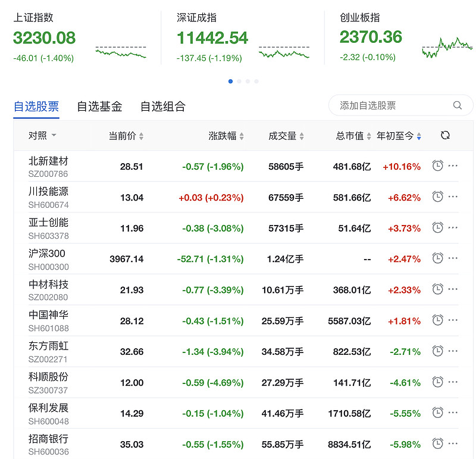Viewport: 476px width, 459px height.
Task: Open more options for 东方雨虹
Action: pos(453,351)
